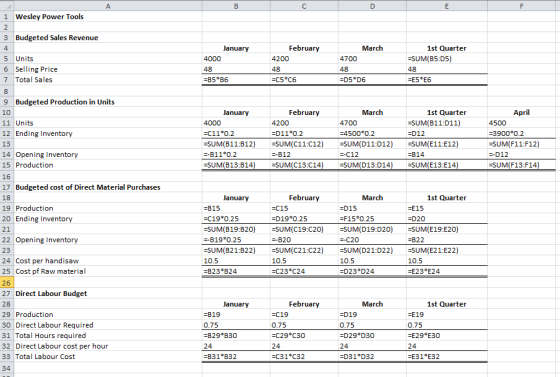The image size is (560, 377).
Task: Click 'Direct Labour Required' label cell
Action: (x=108, y=325)
